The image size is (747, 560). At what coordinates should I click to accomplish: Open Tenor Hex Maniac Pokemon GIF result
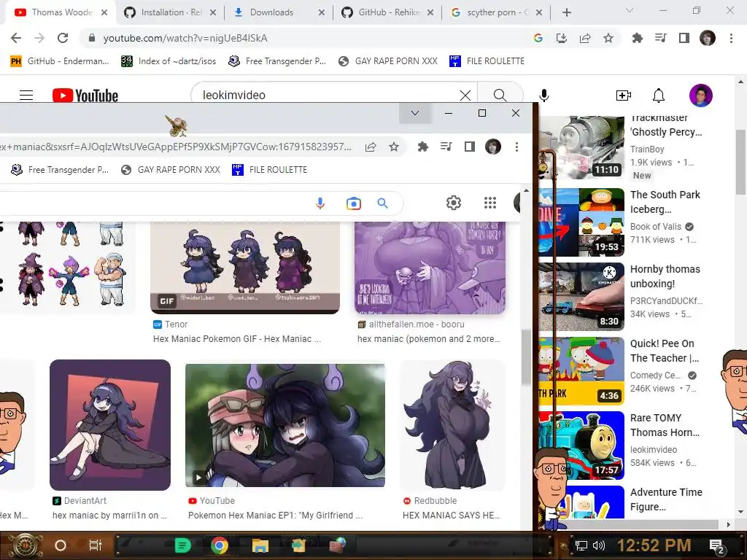click(245, 268)
